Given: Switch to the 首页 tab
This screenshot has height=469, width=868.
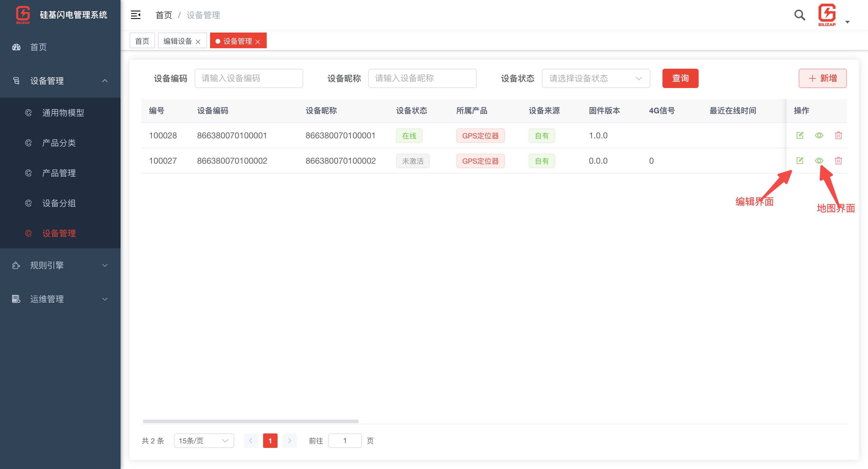Looking at the screenshot, I should pos(142,41).
